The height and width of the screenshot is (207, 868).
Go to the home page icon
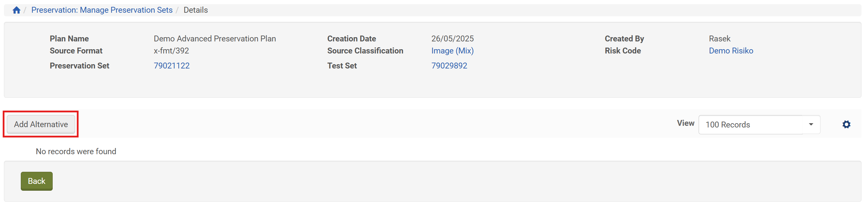17,10
